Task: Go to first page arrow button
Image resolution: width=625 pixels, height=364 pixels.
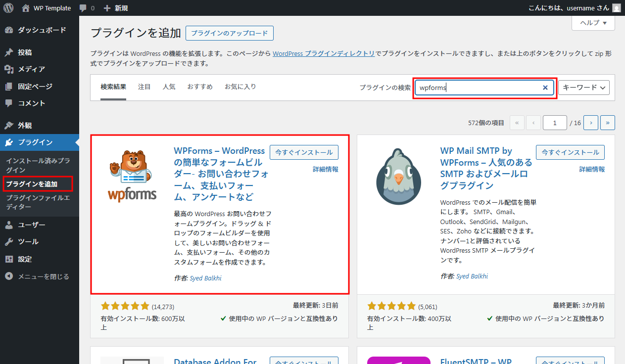Action: point(517,123)
